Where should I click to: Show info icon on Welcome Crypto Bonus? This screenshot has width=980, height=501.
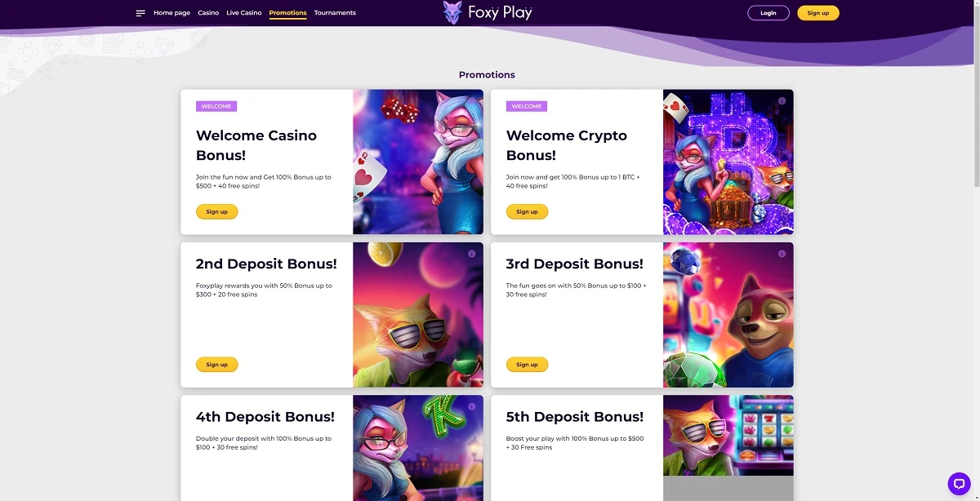pyautogui.click(x=782, y=101)
